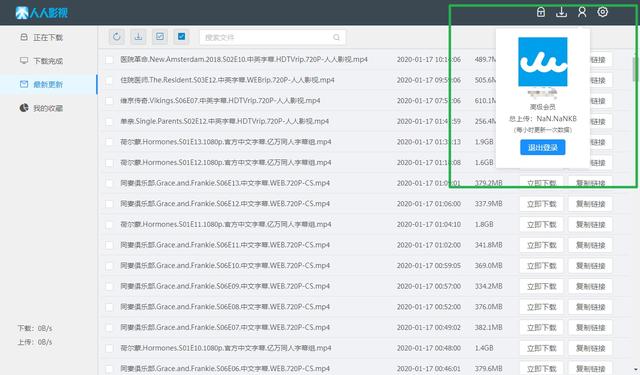Click 立即下载 for Grace.and.Frankie.S06E10
Viewport: 640px width, 375px height.
pos(541,266)
